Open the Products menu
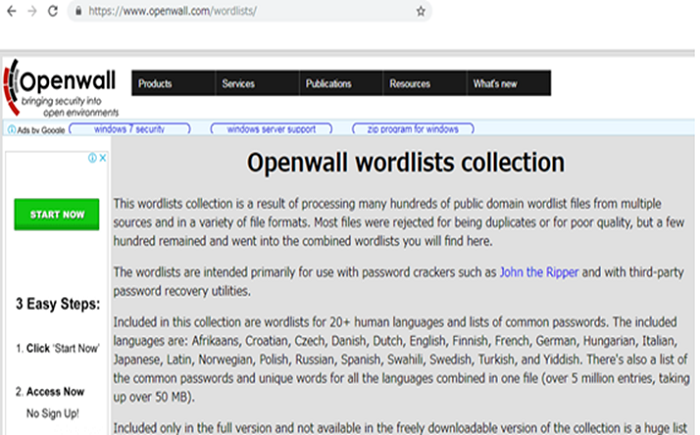 click(x=173, y=83)
